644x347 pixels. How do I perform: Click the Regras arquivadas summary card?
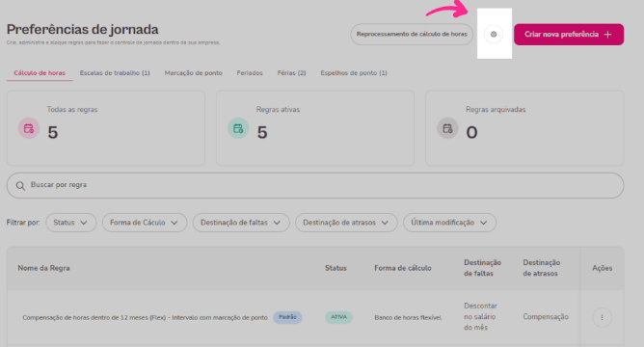[524, 128]
